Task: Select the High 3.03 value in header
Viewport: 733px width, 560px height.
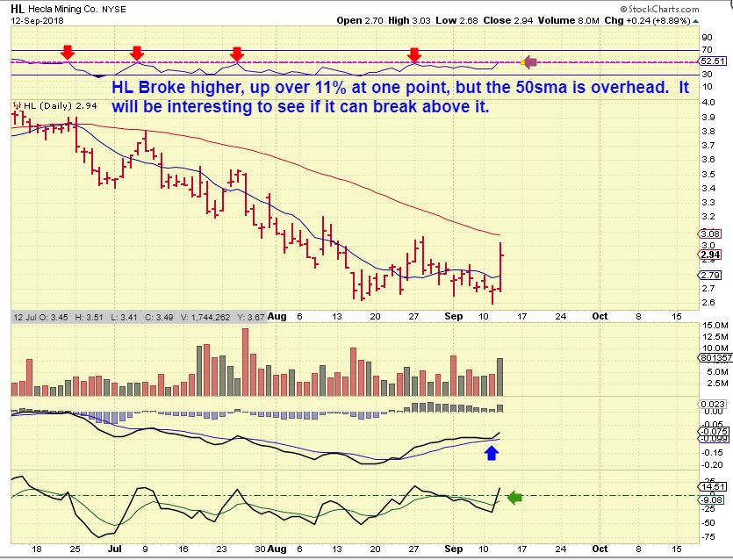Action: pos(409,20)
